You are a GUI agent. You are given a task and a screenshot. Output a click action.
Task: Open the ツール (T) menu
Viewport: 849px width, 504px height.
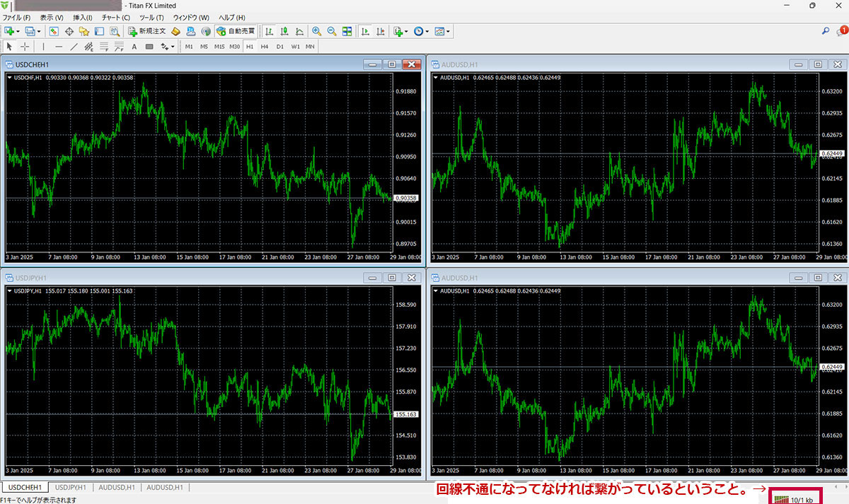[x=151, y=17]
